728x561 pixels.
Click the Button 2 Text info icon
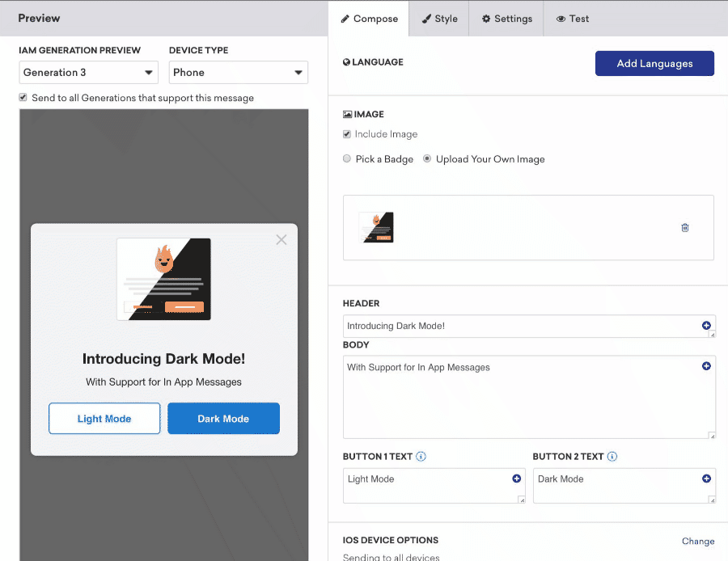[612, 457]
